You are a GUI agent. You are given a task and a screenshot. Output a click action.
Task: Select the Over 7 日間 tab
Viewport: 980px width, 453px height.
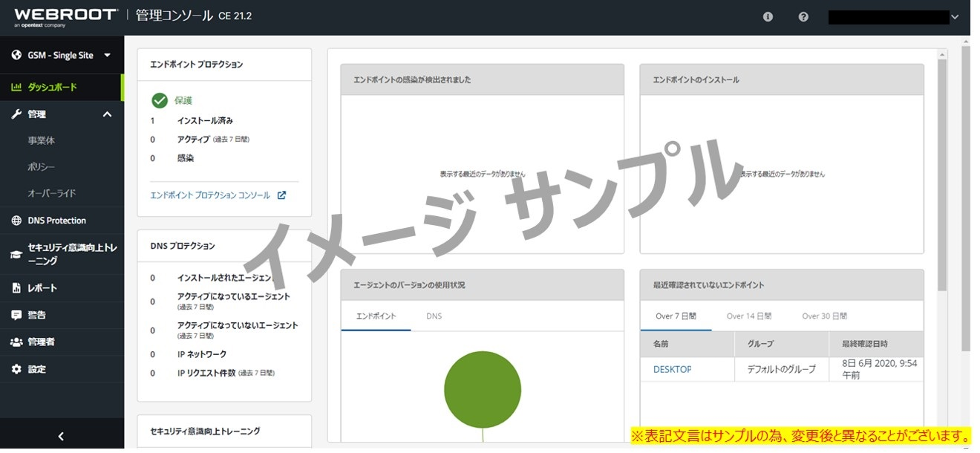(676, 316)
